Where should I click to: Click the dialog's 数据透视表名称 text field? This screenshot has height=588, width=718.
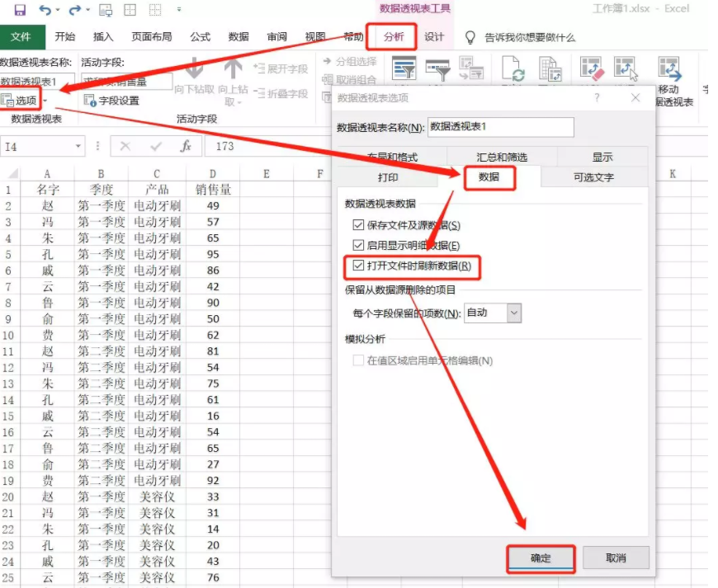coord(500,127)
